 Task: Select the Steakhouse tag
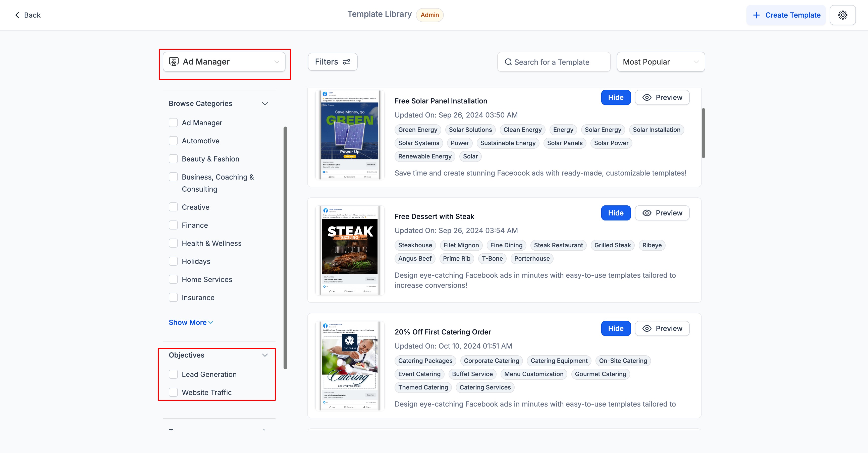415,245
